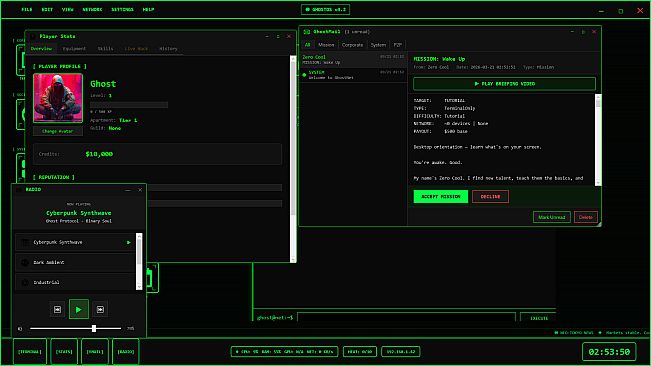Click the $10,000 credits value
651x366 pixels.
click(x=99, y=154)
